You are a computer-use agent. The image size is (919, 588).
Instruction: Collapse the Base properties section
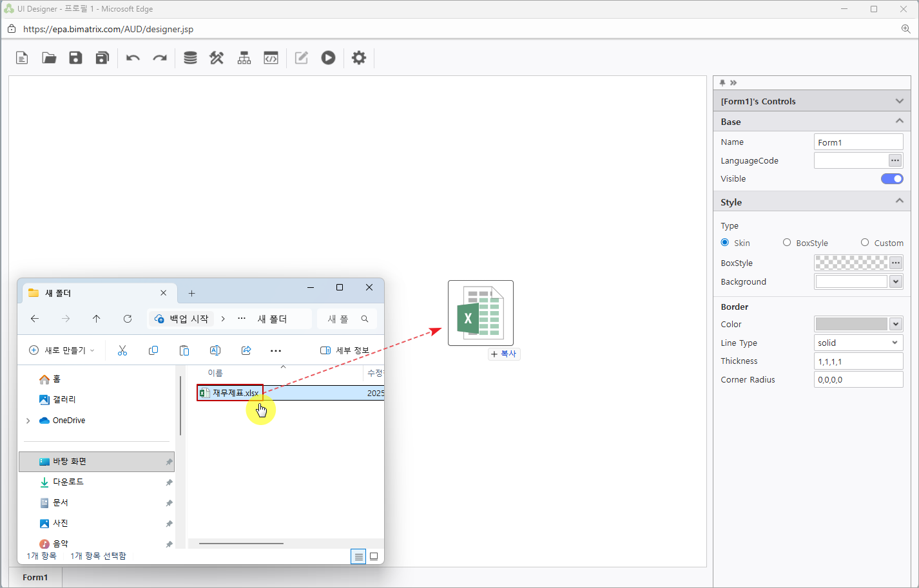899,121
